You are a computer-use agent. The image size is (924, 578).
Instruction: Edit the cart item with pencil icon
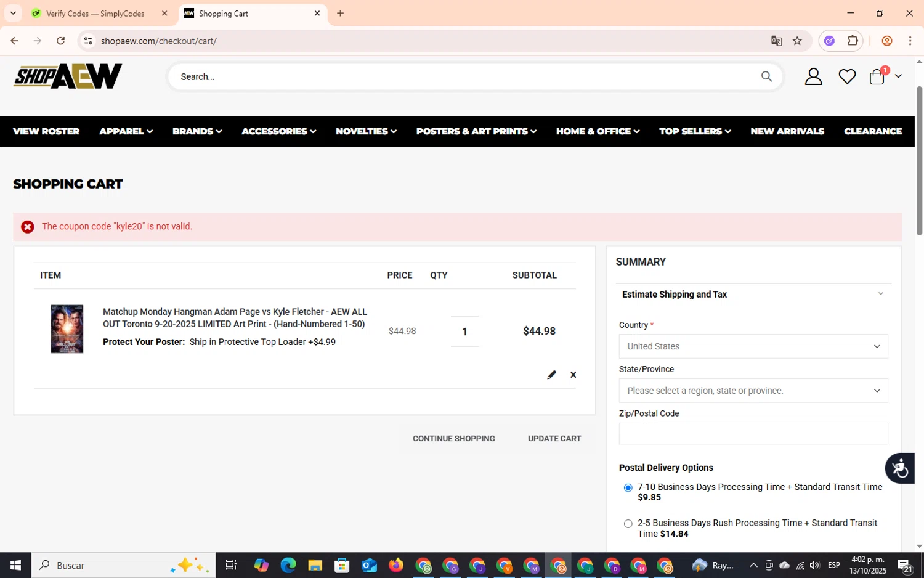551,375
